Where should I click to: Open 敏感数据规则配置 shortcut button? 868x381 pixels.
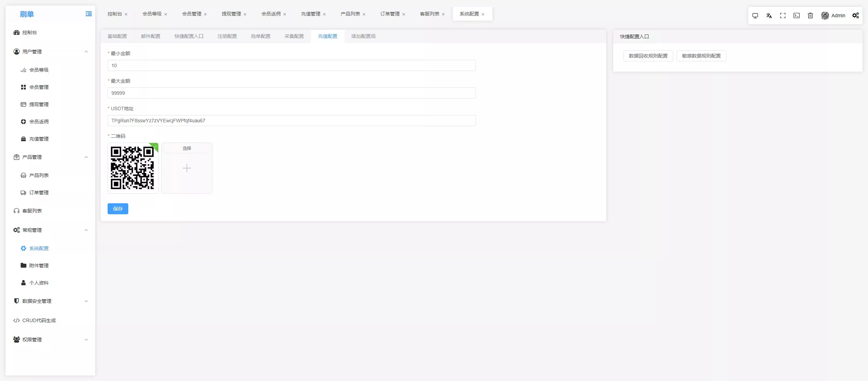click(x=701, y=56)
